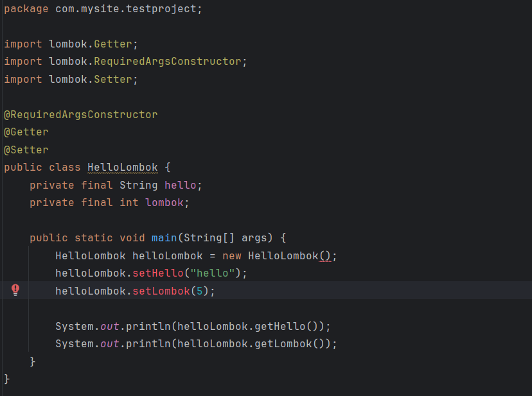Click the @Getter annotation
Screen dimensions: 532x396
click(26, 132)
